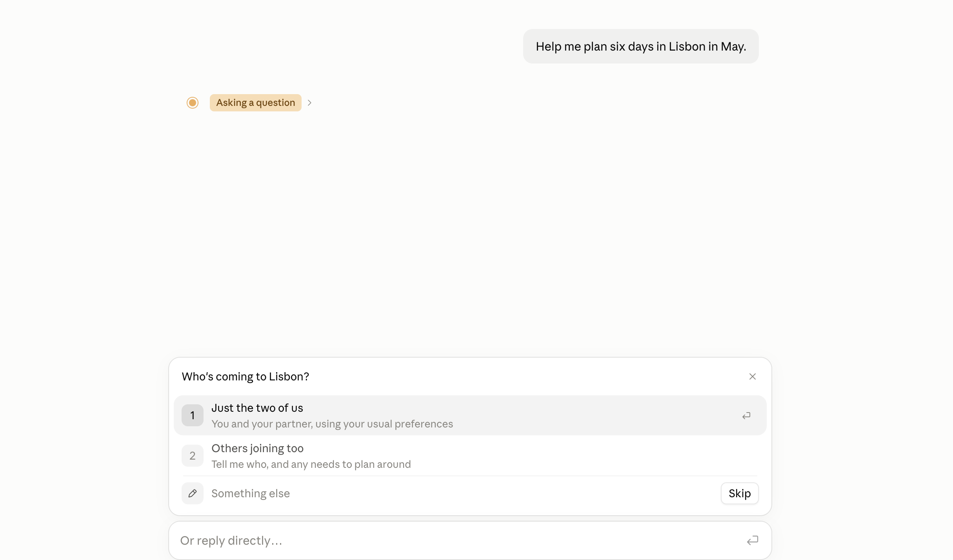
Task: Dismiss the 'Who's coming to Lisbon?' panel
Action: pyautogui.click(x=752, y=376)
